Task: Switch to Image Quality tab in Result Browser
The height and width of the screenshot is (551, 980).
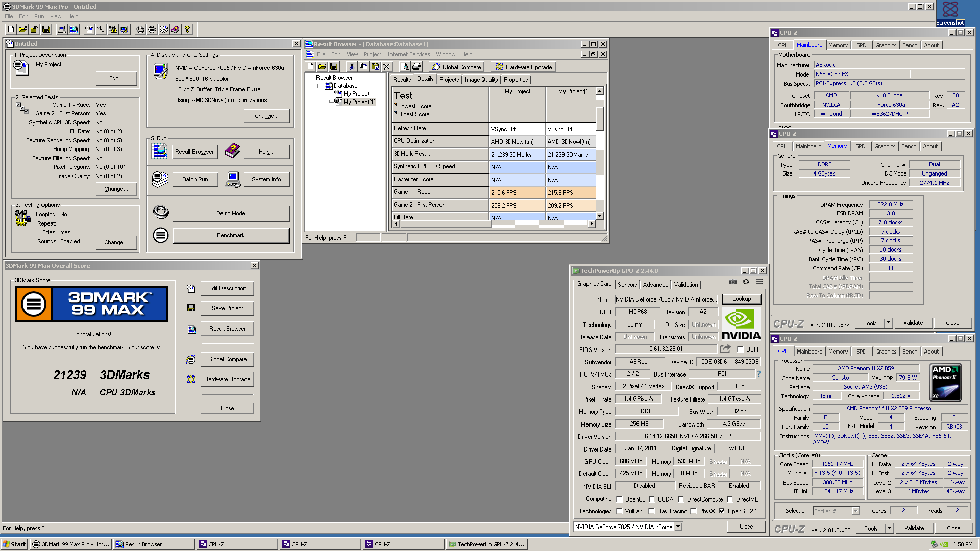Action: (x=481, y=80)
